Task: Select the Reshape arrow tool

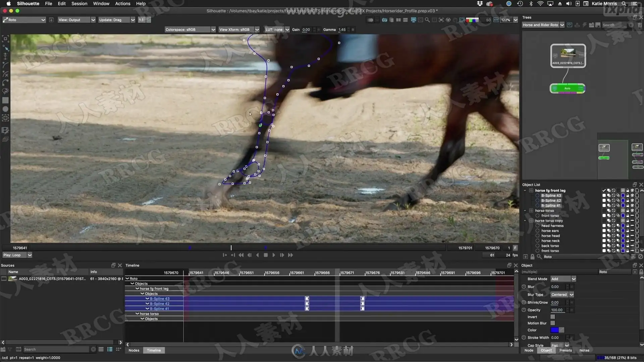Action: [6, 48]
